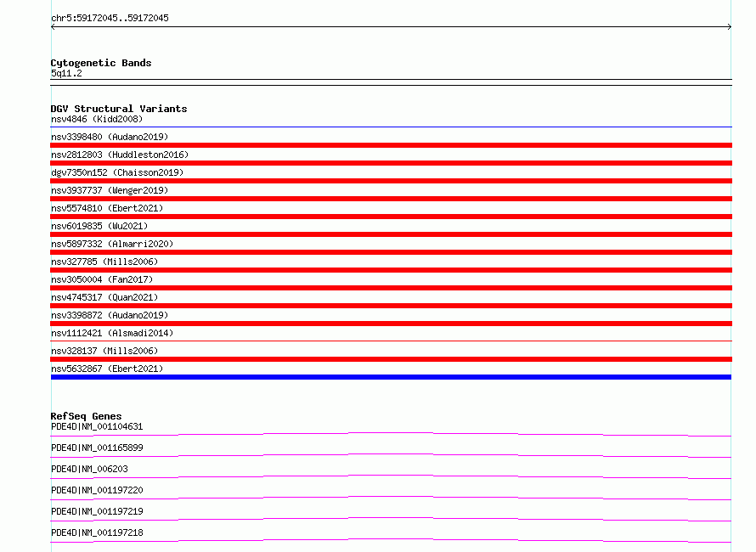Click variant label nsv328137 (Mills2006)
The height and width of the screenshot is (552, 756).
tap(104, 351)
